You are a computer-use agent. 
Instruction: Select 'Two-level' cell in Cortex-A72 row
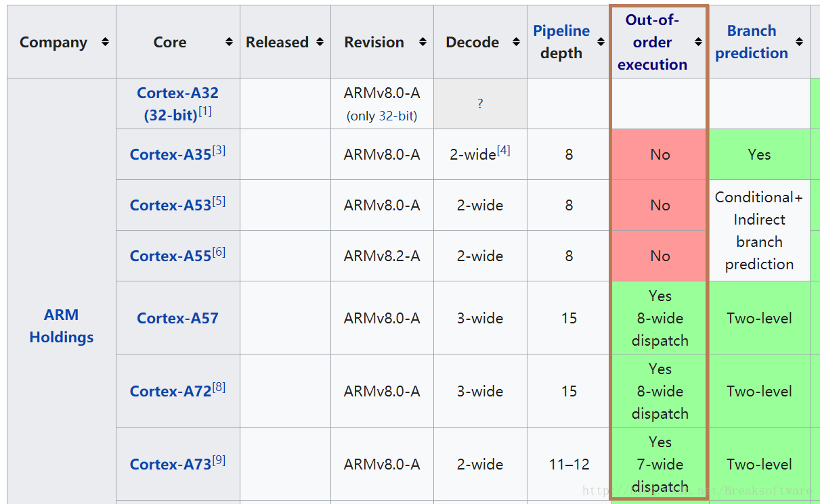pyautogui.click(x=759, y=391)
